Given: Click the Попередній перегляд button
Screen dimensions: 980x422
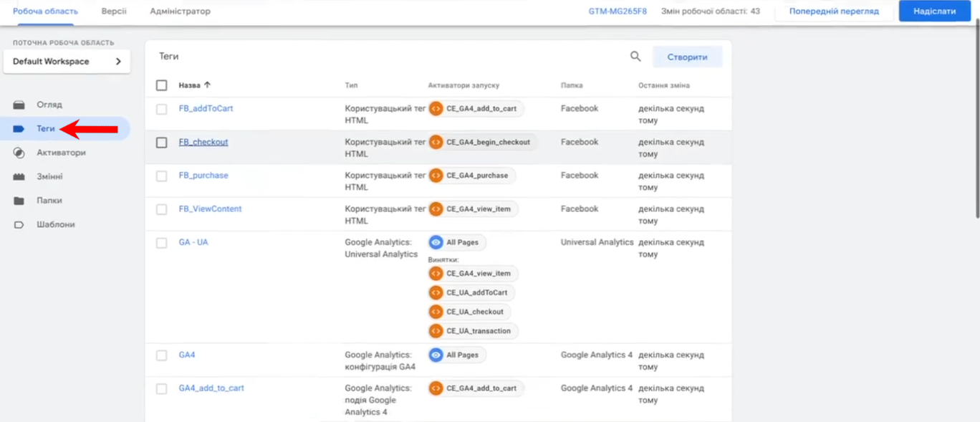Looking at the screenshot, I should coord(834,11).
